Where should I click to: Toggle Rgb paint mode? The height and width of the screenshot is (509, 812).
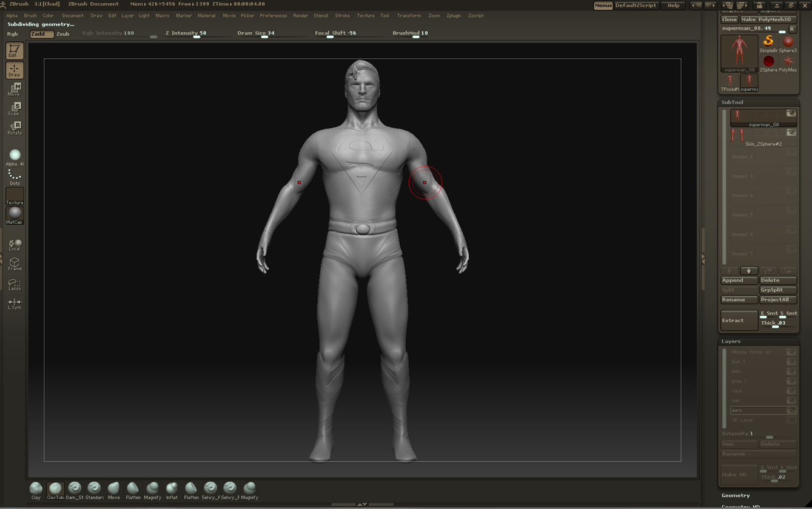13,34
